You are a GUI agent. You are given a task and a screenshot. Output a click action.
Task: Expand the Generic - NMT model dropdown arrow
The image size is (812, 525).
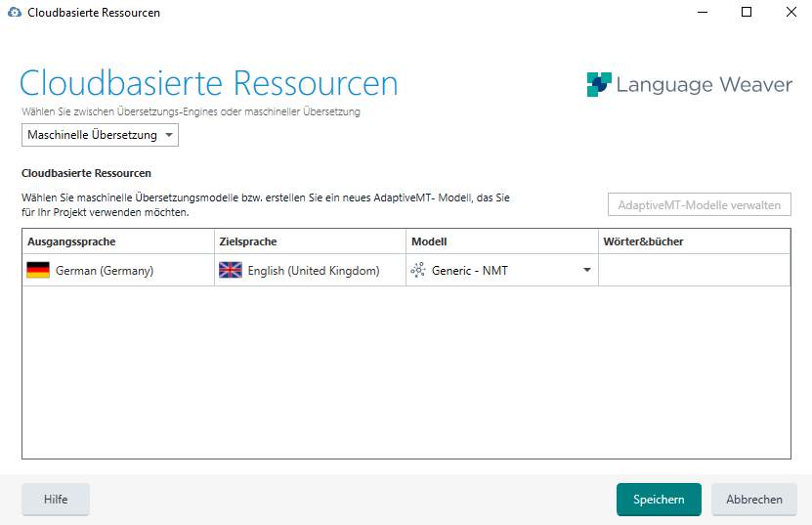[586, 270]
